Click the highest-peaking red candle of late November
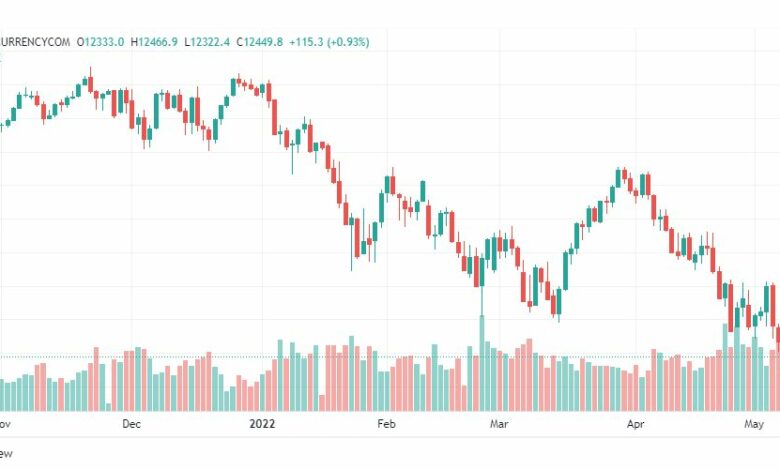Image resolution: width=780 pixels, height=470 pixels. pyautogui.click(x=91, y=84)
